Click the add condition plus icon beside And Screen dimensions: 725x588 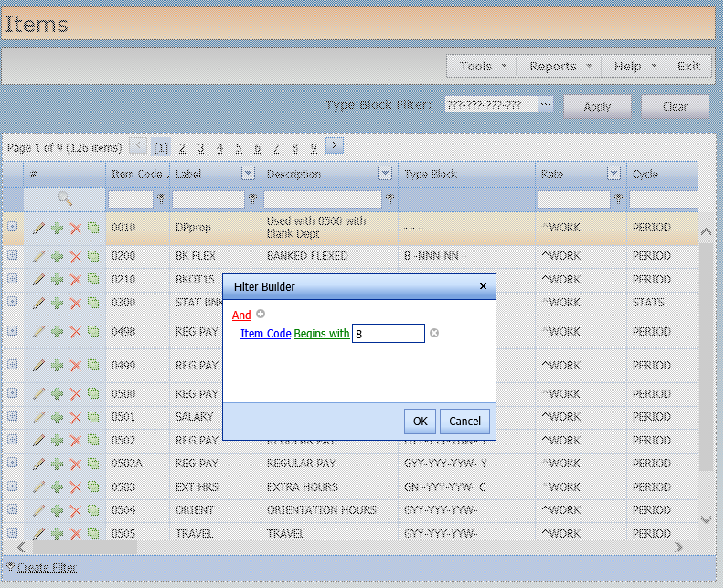261,315
